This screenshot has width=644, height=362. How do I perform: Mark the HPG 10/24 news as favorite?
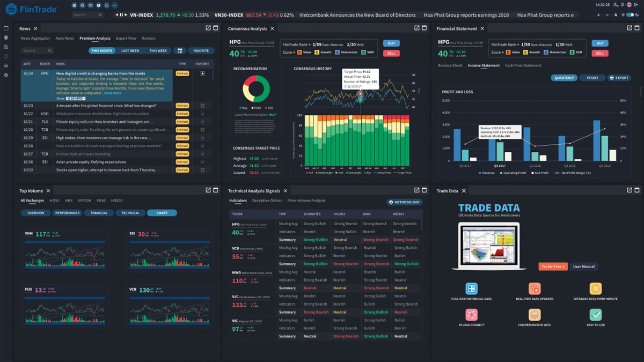tap(202, 73)
